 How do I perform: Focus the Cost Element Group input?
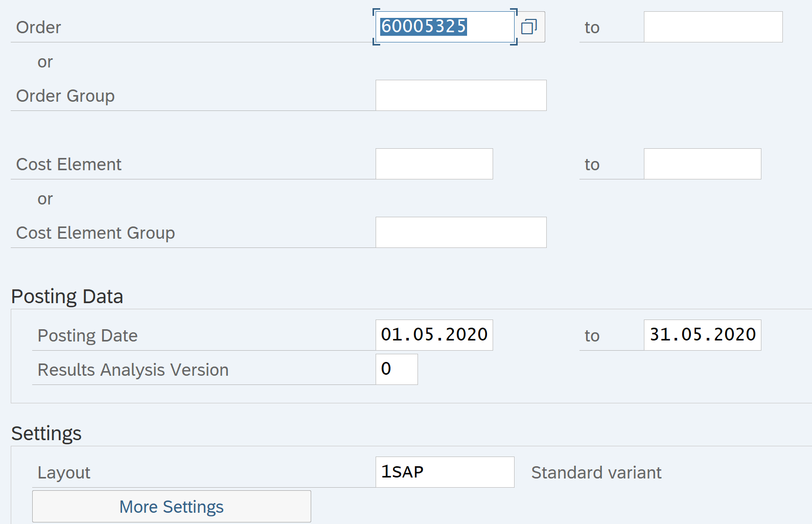tap(460, 233)
